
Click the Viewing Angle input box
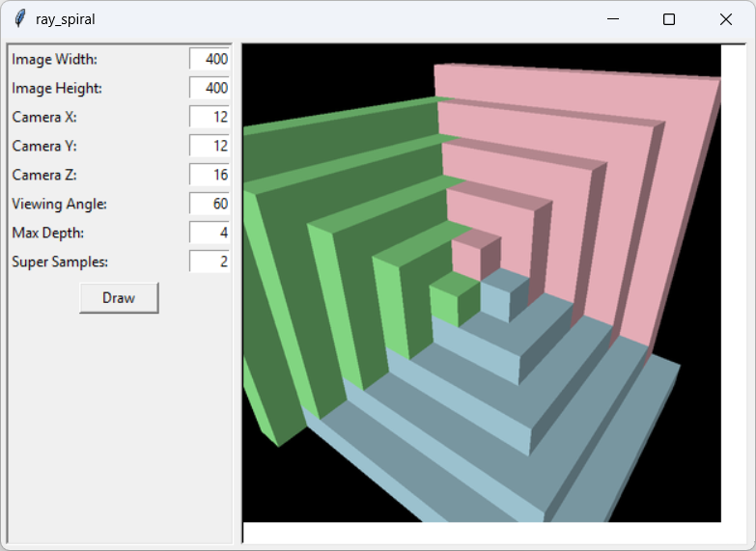210,204
